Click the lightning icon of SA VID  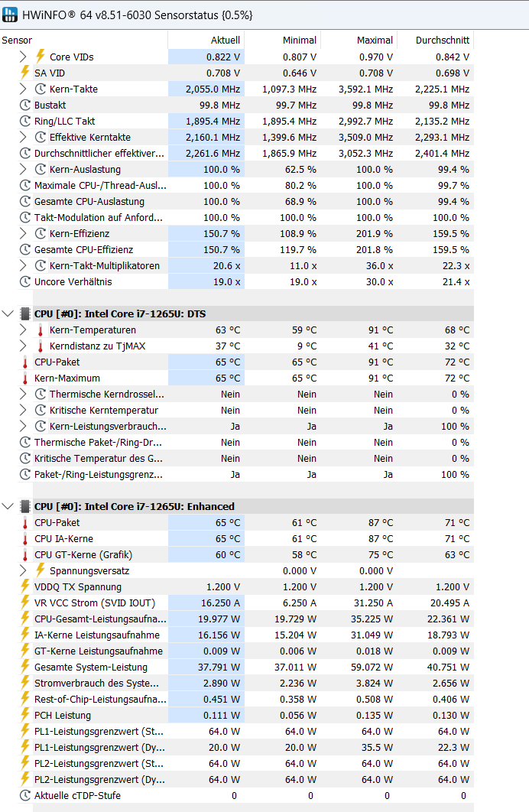[x=25, y=73]
